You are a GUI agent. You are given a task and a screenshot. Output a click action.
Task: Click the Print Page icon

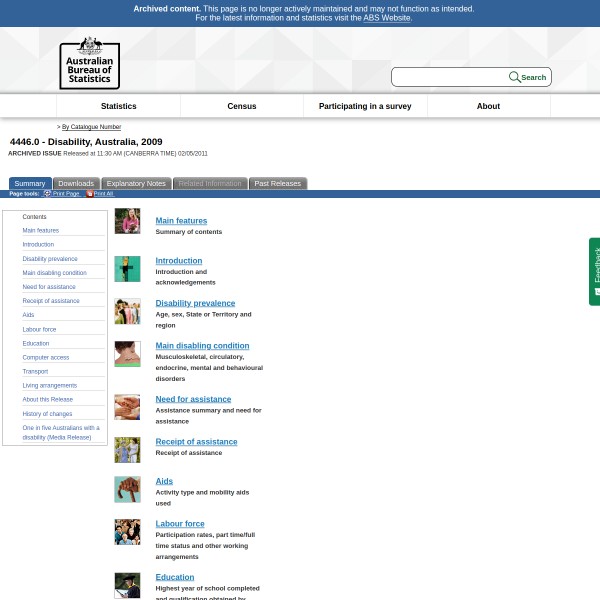[47, 194]
